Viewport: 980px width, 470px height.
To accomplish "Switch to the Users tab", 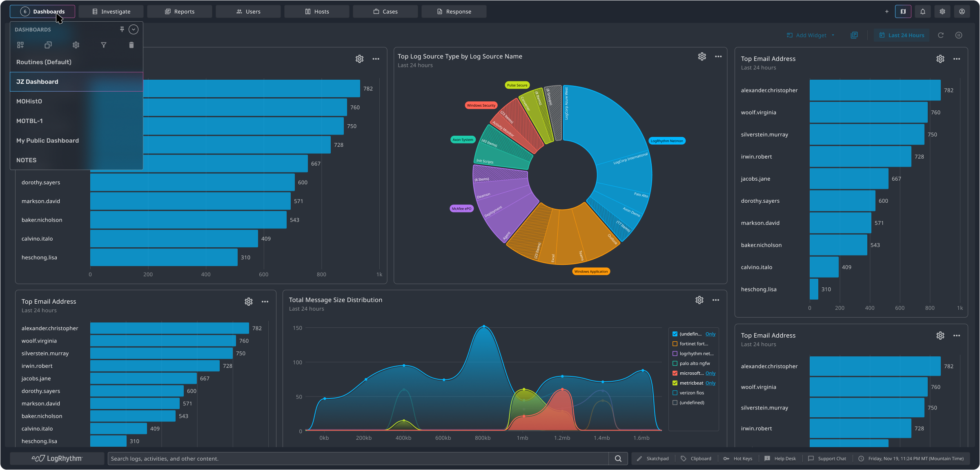I will pyautogui.click(x=248, y=11).
